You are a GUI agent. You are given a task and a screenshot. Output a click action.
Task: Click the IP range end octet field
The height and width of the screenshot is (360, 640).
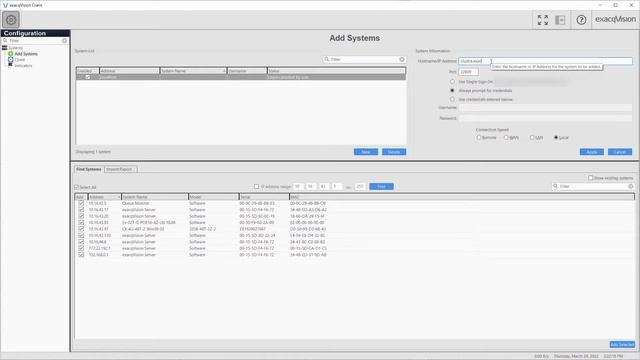click(x=360, y=187)
